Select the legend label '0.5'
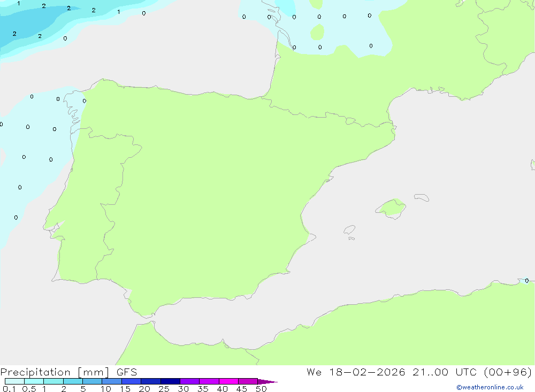This screenshot has width=535, height=392. (29, 389)
